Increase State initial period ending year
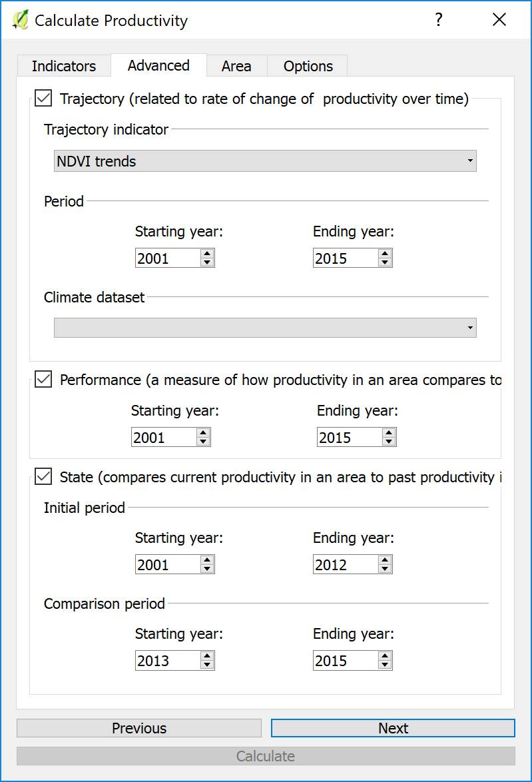The width and height of the screenshot is (532, 782). point(385,560)
